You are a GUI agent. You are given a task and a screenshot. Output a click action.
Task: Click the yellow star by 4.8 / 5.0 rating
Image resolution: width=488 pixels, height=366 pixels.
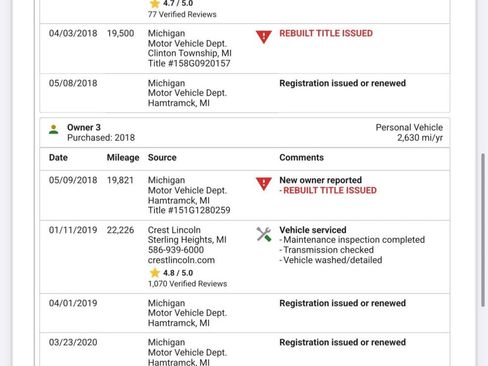(155, 273)
